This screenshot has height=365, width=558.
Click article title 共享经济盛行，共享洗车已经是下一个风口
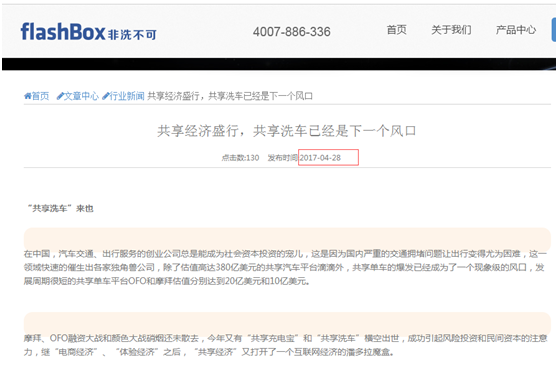click(x=286, y=131)
